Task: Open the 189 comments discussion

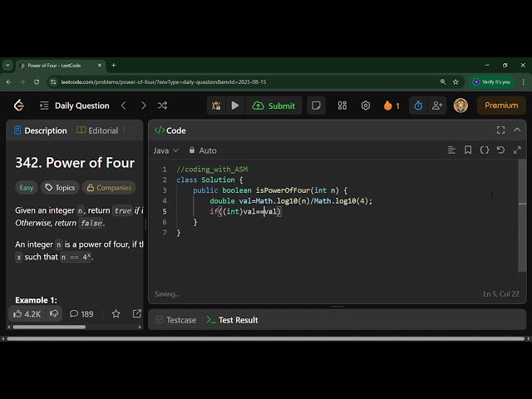Action: (x=81, y=314)
